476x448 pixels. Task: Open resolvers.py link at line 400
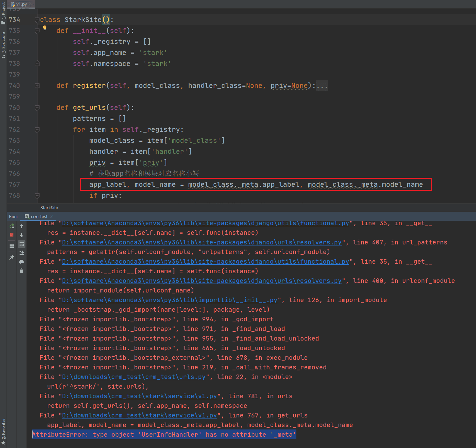202,281
